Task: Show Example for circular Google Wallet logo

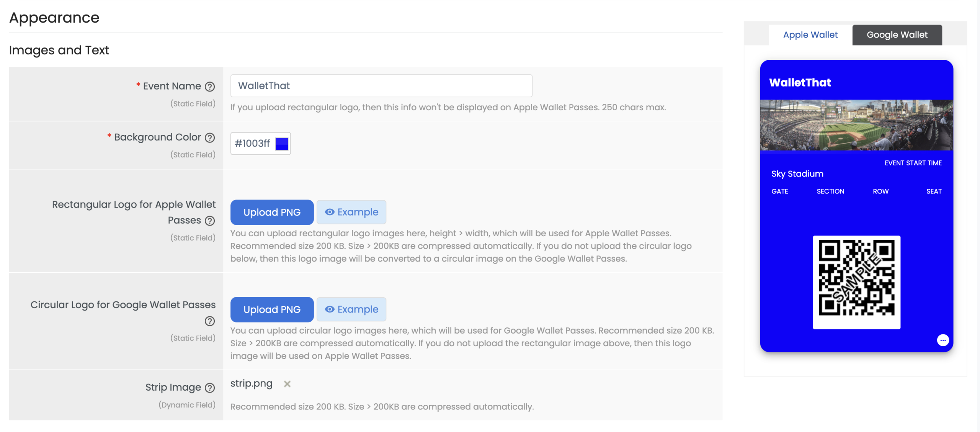Action: tap(351, 309)
